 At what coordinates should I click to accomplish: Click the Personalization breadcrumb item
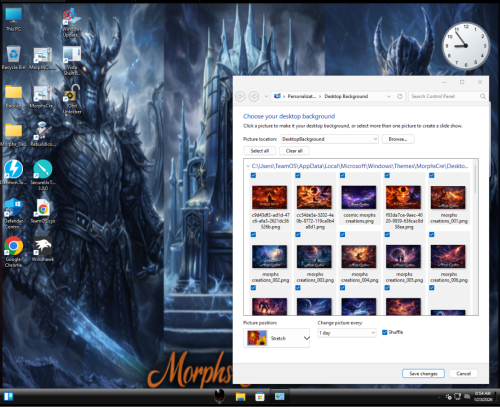click(301, 96)
